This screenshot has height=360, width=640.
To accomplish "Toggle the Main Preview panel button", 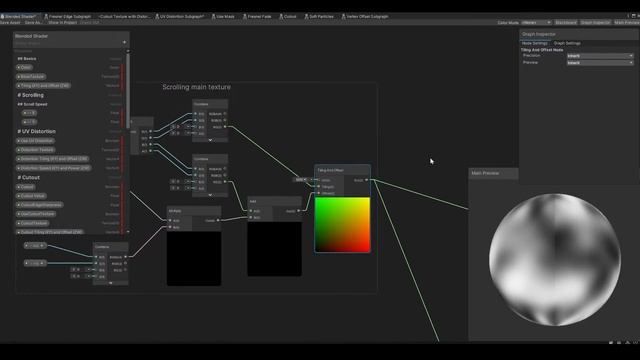I will [x=627, y=22].
